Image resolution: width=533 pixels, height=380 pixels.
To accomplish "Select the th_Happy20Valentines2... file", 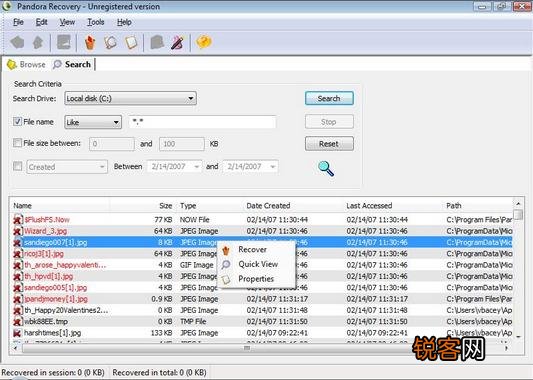I will [66, 310].
